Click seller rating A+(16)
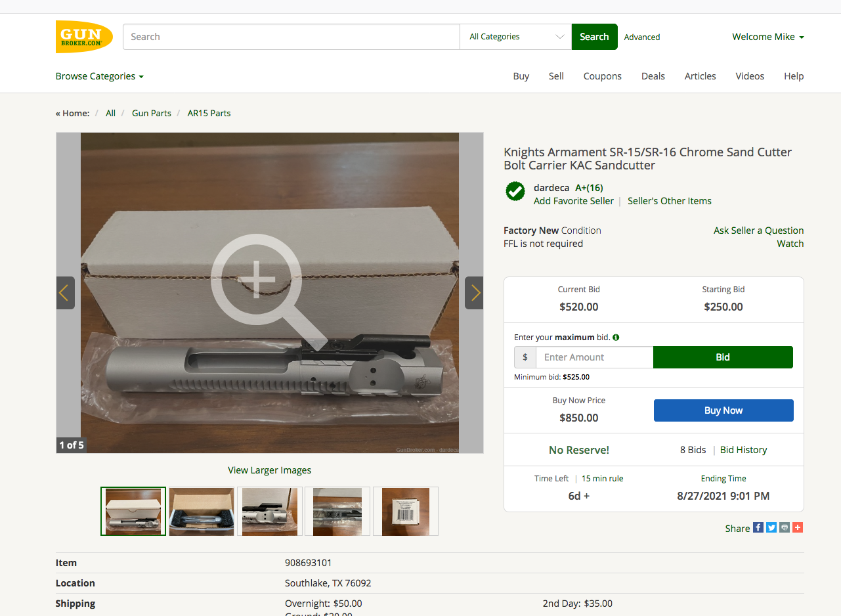Screen dimensions: 841x616 (589, 188)
